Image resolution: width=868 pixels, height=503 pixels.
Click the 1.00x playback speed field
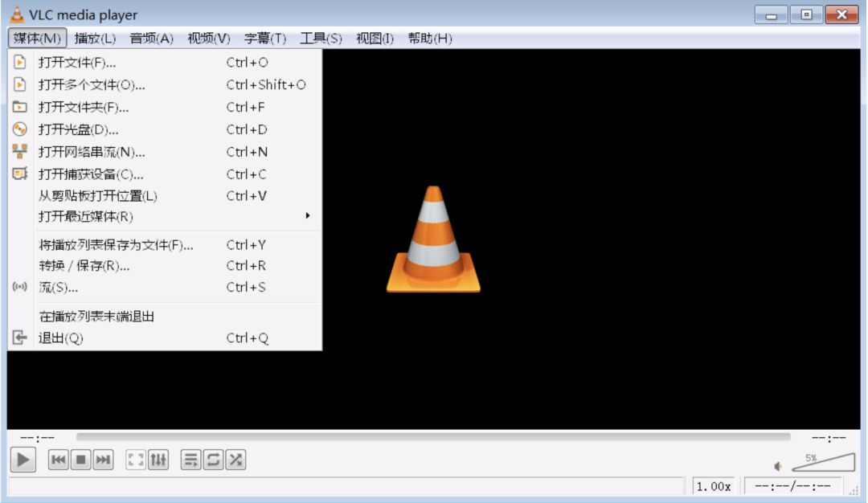(714, 486)
